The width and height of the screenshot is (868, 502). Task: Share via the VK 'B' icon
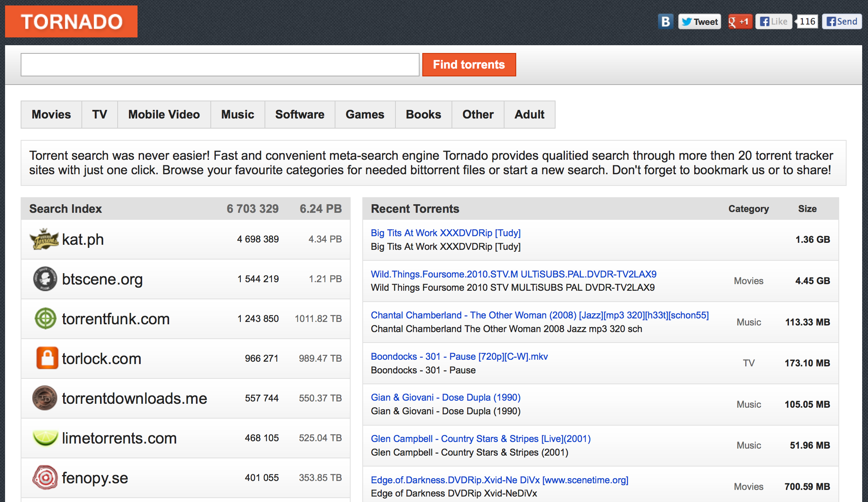666,21
